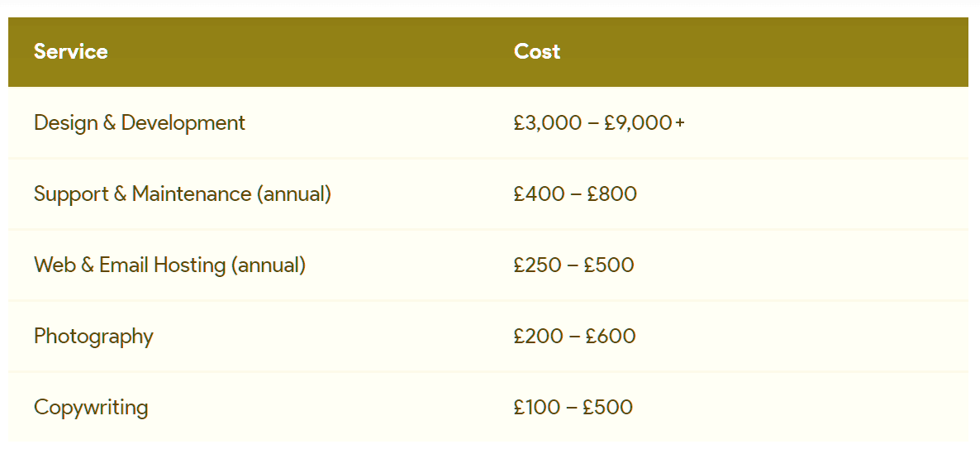Click the olive table header bar
980x454 pixels.
488,52
